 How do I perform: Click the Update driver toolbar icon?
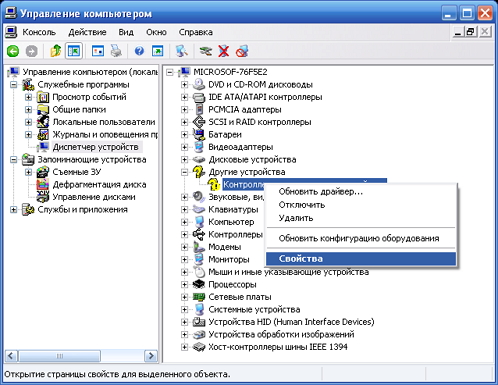pos(205,51)
